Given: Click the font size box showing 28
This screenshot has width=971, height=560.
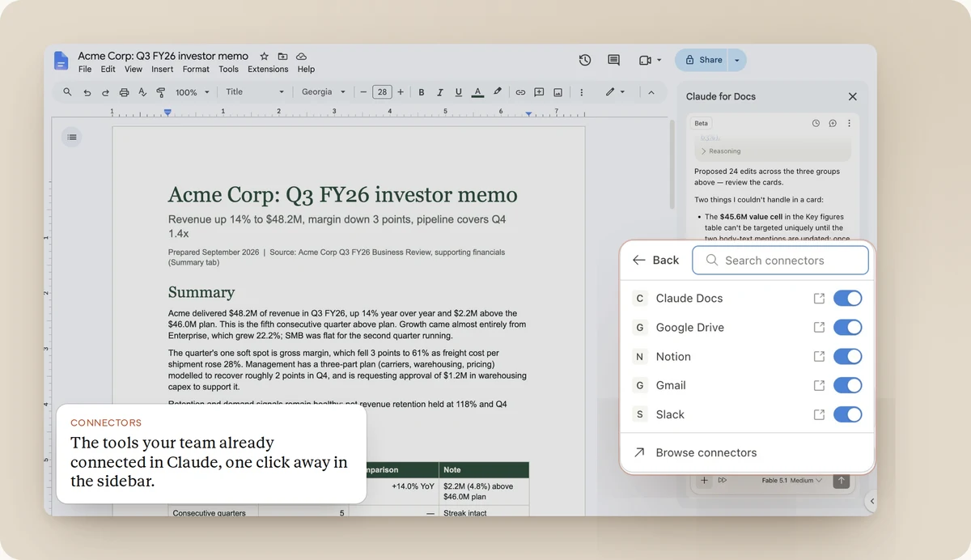Looking at the screenshot, I should pos(382,92).
